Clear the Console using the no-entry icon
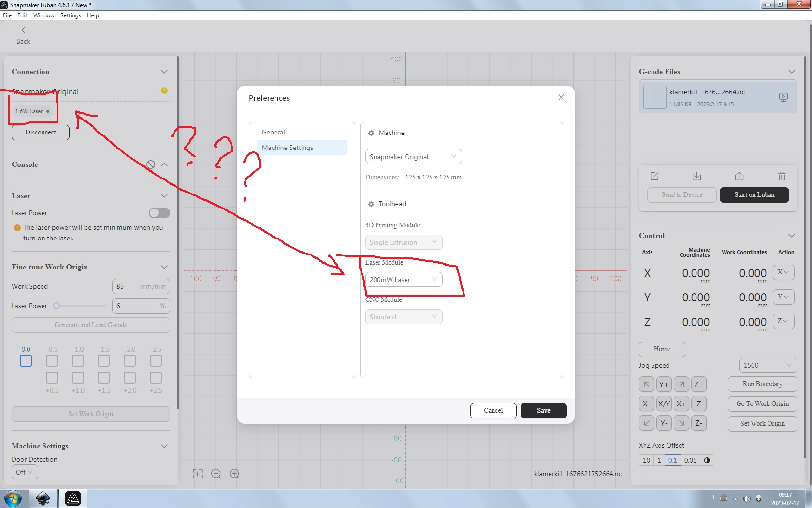Image resolution: width=812 pixels, height=508 pixels. [x=150, y=164]
